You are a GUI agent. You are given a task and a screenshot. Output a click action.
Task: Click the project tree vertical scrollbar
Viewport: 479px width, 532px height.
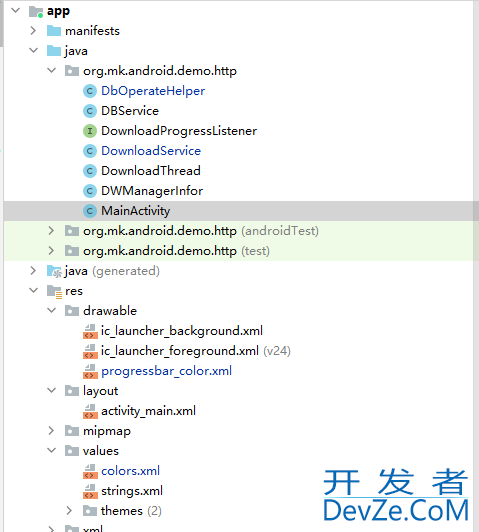(476, 266)
